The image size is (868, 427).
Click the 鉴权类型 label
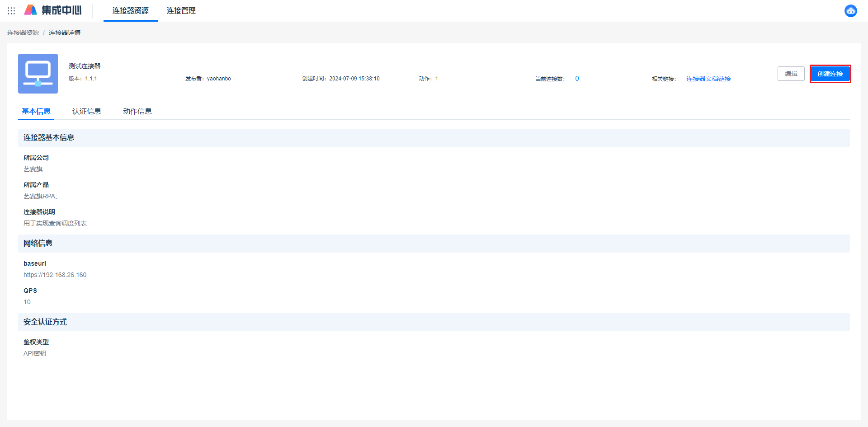pyautogui.click(x=36, y=342)
